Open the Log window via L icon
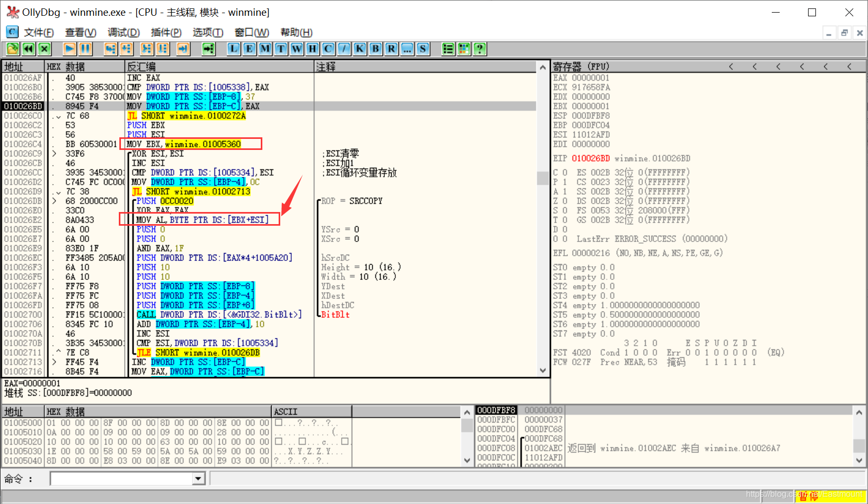 coord(233,49)
